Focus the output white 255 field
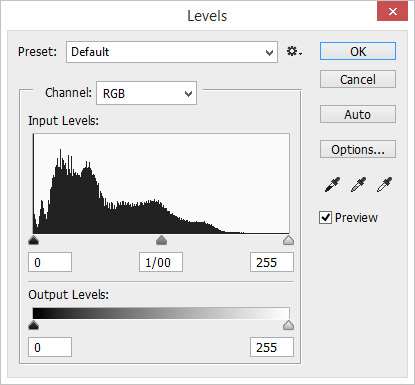 coord(272,347)
